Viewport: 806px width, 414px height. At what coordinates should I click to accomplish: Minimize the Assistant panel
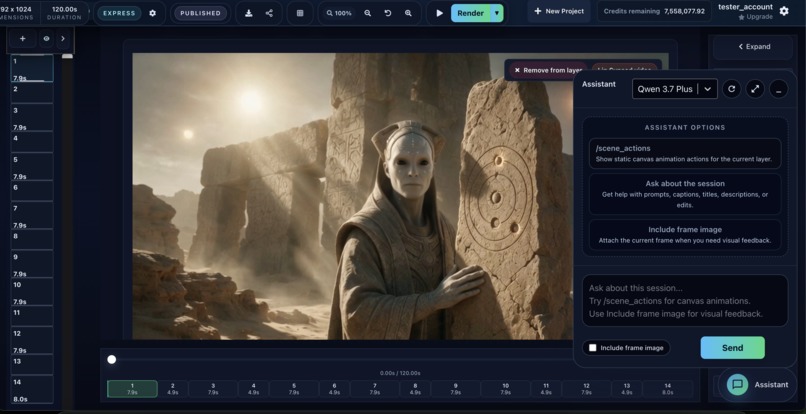coord(779,89)
